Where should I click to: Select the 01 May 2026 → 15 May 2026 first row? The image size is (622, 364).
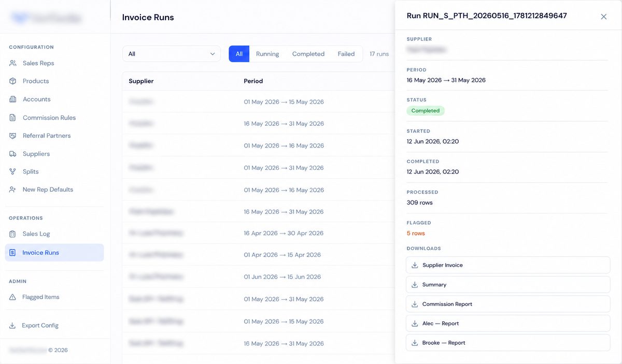[259, 102]
